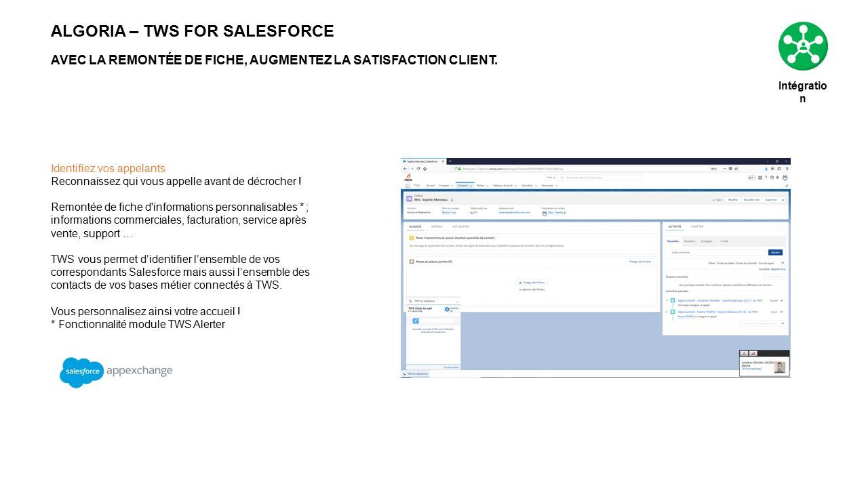The height and width of the screenshot is (488, 868).
Task: Click the blue Ajouter button
Action: point(775,252)
